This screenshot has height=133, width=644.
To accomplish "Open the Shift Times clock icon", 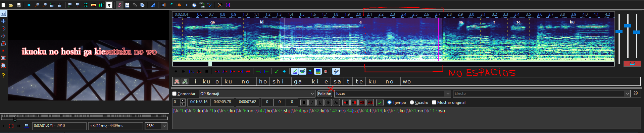I will tap(194, 5).
